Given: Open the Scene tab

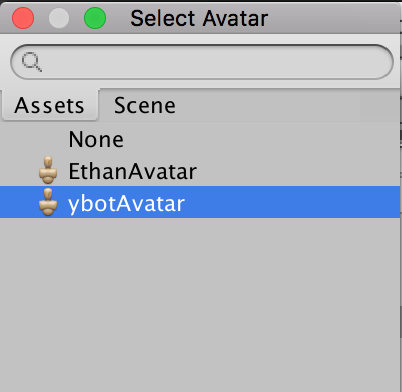Looking at the screenshot, I should click(145, 105).
